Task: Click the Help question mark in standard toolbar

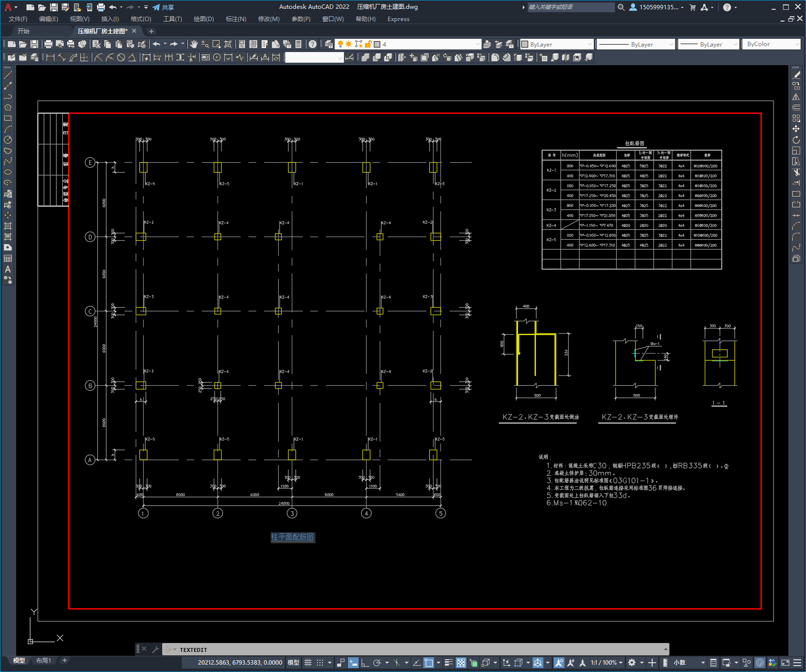Action: (x=313, y=44)
